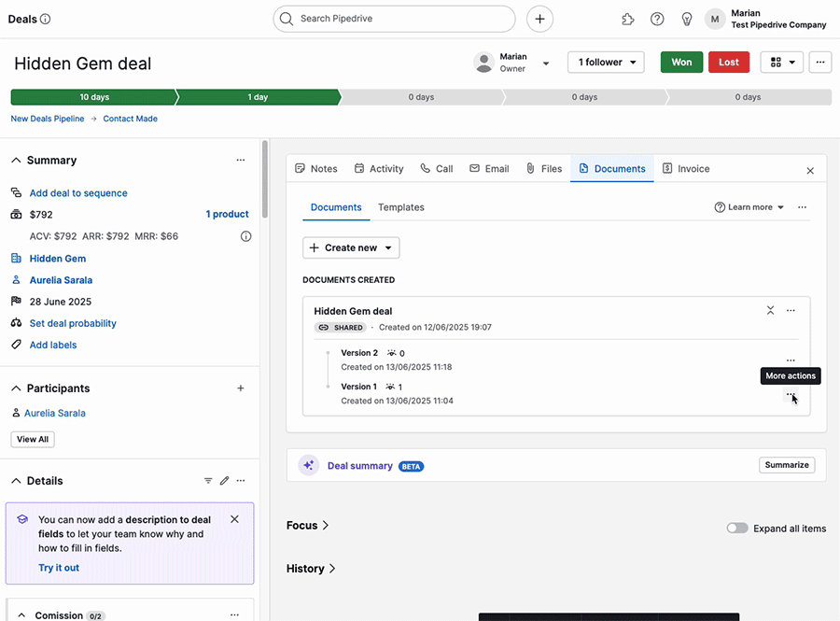The height and width of the screenshot is (621, 840).
Task: Dismiss the description tip banner
Action: click(x=234, y=519)
